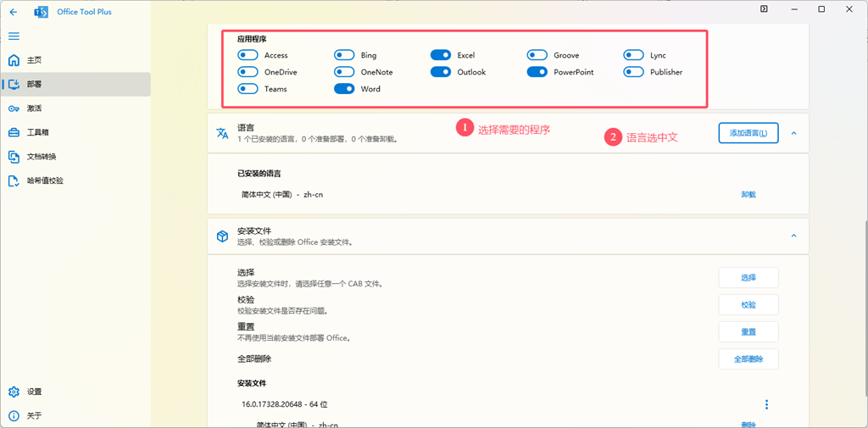Click the deploy icon beside 部署
This screenshot has height=428, width=868.
(14, 84)
